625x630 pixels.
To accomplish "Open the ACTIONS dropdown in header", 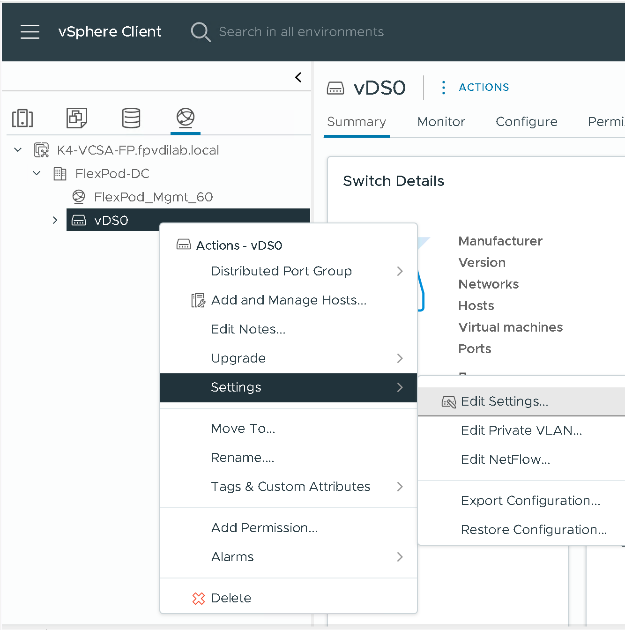I will 484,87.
